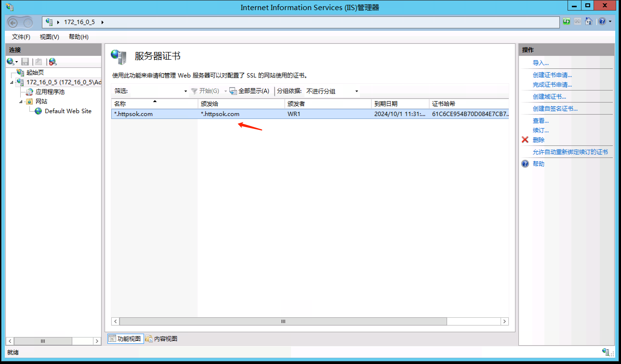Open the 分组依据 grouping dropdown
621x364 pixels.
(356, 91)
